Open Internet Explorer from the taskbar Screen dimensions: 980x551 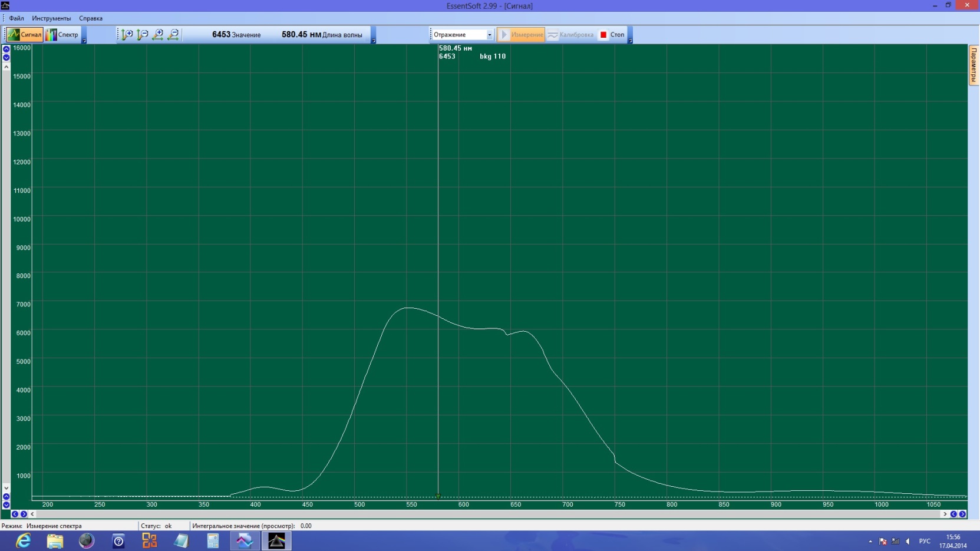click(23, 540)
